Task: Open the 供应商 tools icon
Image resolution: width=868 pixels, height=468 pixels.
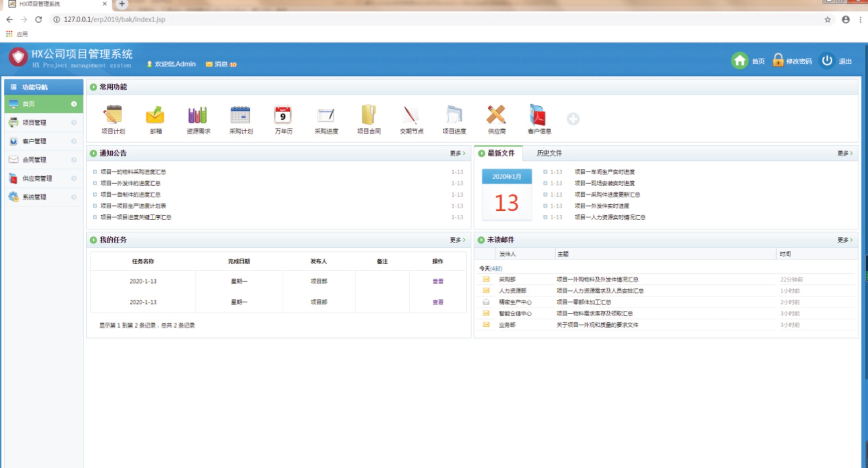Action: point(496,115)
